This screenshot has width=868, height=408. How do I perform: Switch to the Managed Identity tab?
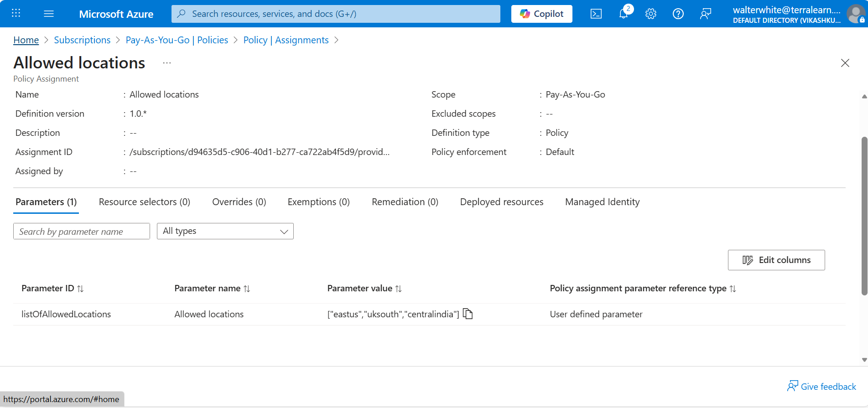(602, 202)
